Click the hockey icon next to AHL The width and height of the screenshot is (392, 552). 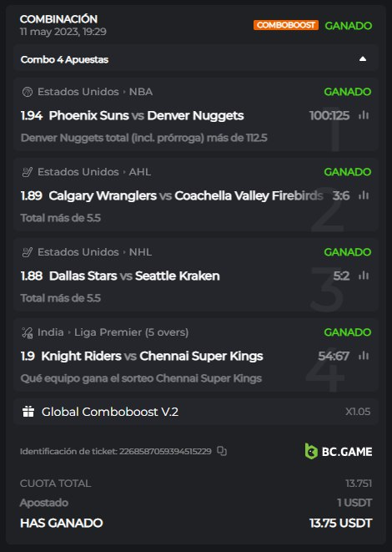[28, 172]
